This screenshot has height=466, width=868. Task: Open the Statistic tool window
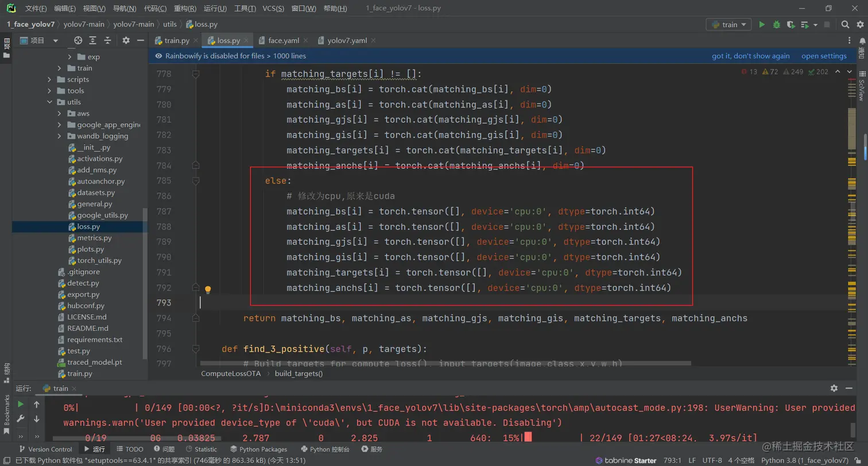[x=200, y=449]
